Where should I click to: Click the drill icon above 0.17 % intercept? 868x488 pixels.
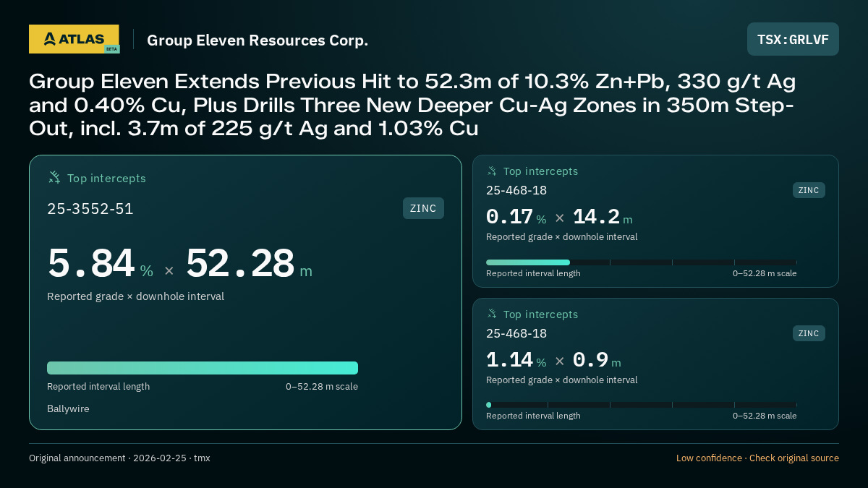click(x=492, y=171)
